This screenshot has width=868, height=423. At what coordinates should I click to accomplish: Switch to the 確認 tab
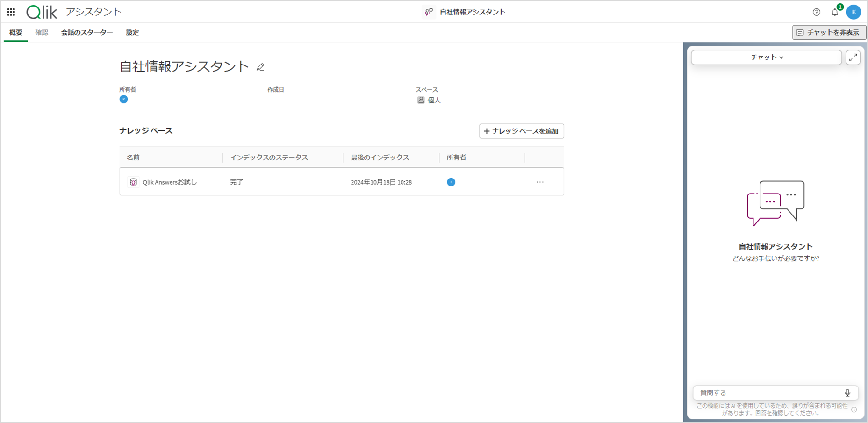(x=42, y=32)
